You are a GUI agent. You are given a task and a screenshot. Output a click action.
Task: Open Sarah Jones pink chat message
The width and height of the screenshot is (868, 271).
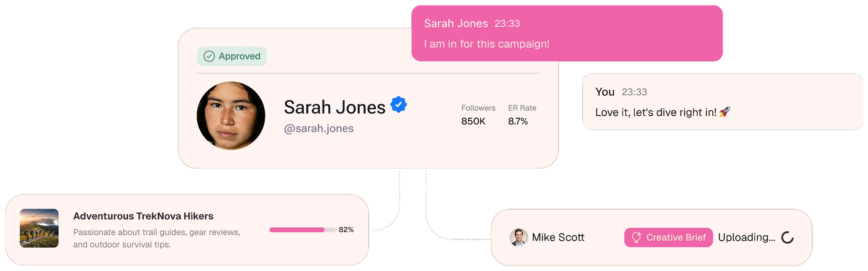tap(567, 33)
